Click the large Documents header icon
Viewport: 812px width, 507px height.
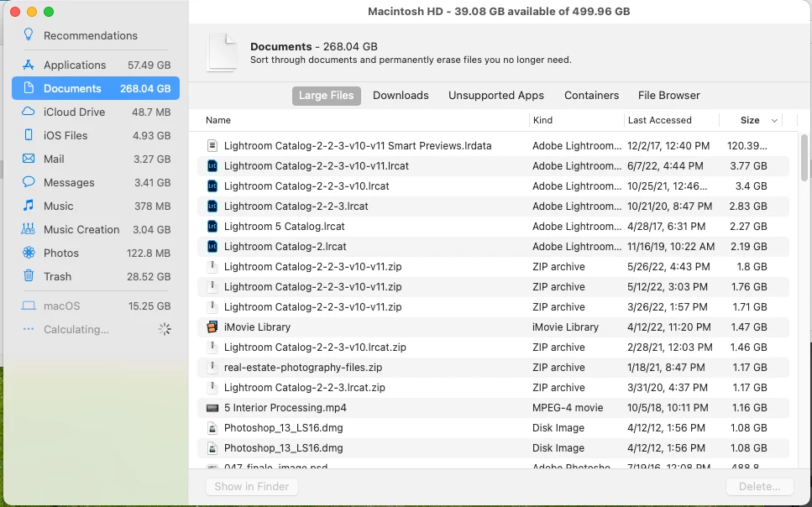223,52
